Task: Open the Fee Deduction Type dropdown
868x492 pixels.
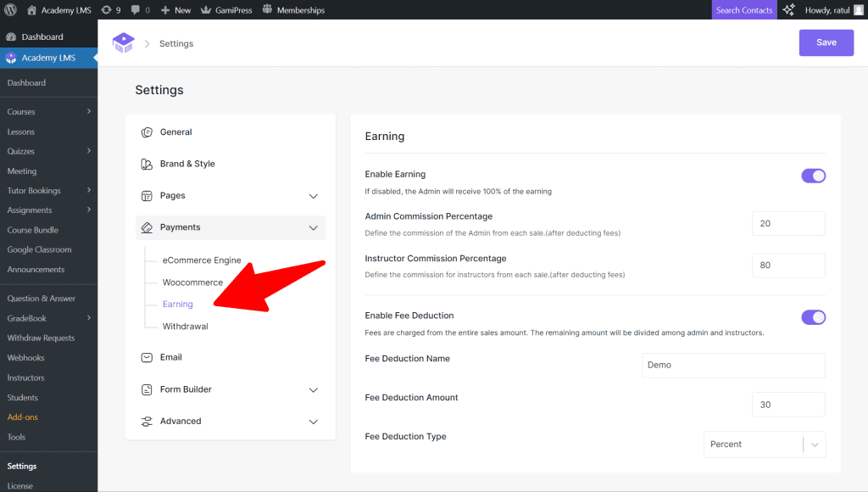Action: (764, 444)
